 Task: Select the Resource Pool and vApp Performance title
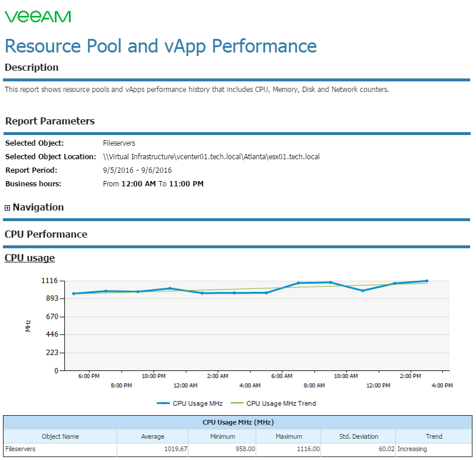161,46
